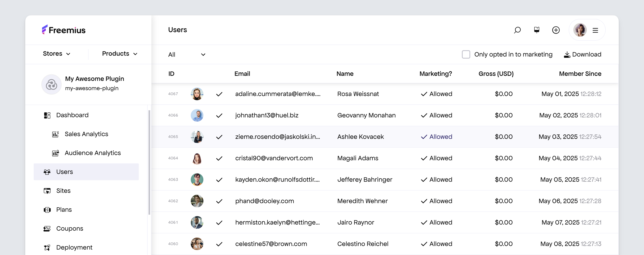Click the bookmark/changelog icon in header

537,30
